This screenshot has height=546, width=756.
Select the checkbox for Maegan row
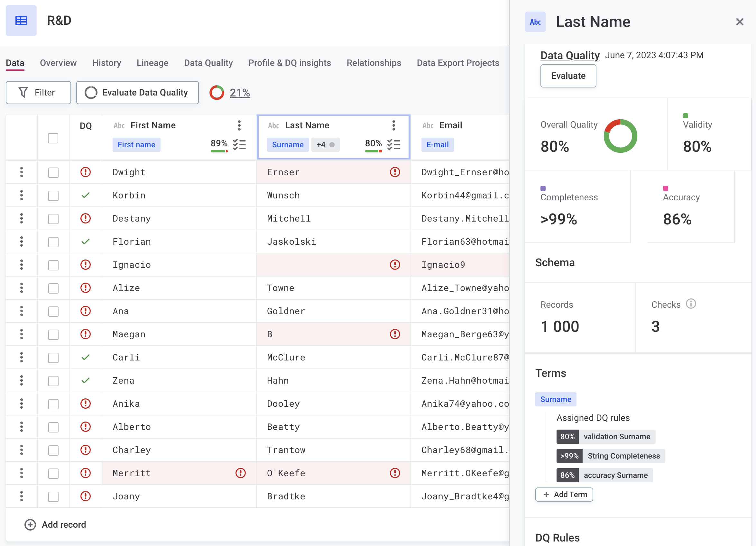tap(53, 334)
